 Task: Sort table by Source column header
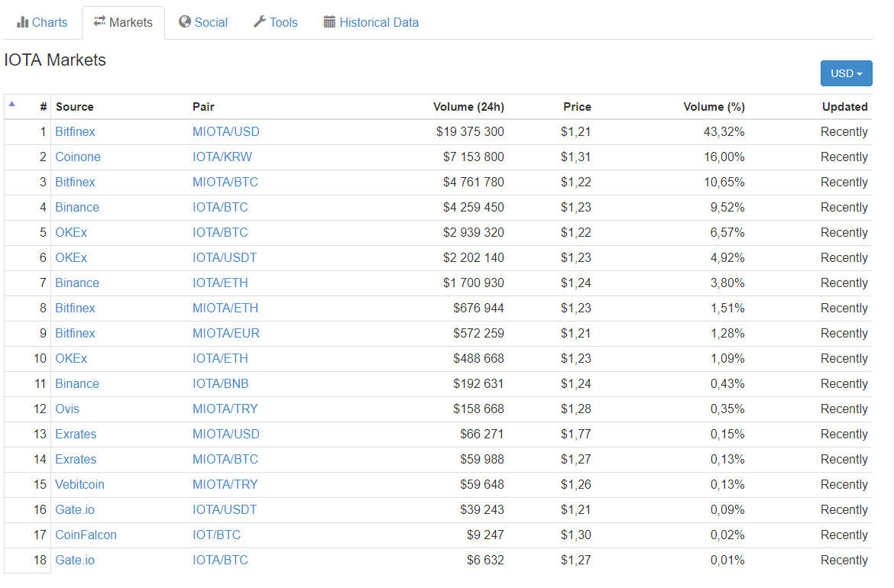click(x=75, y=107)
